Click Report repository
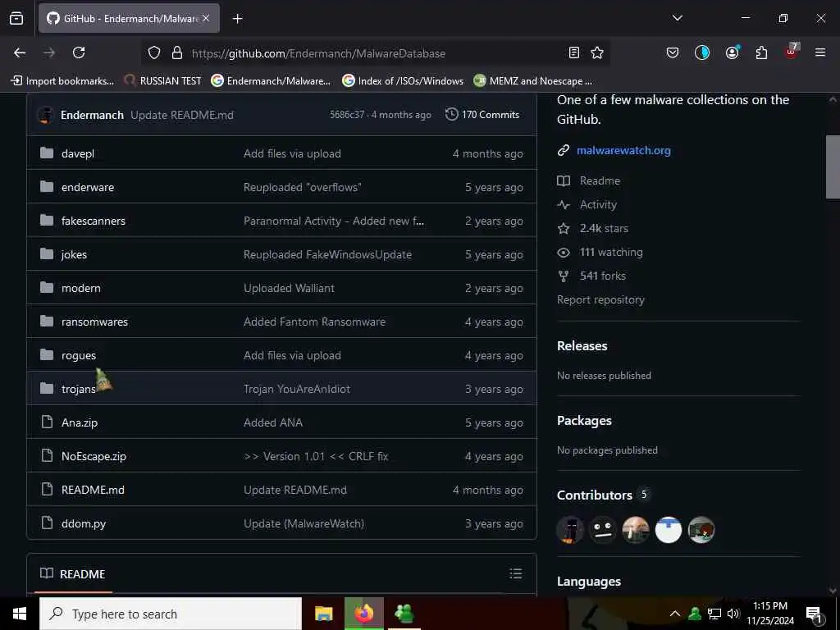 point(600,300)
